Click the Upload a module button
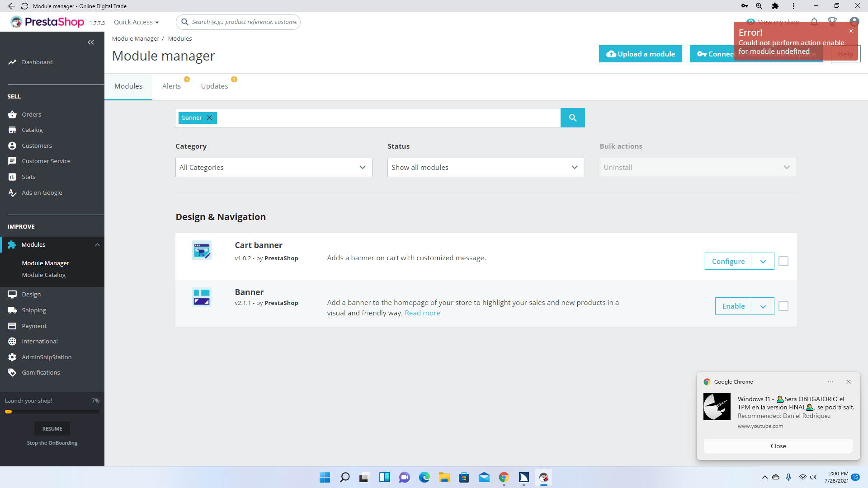Screen dimensions: 868x488 pos(640,54)
